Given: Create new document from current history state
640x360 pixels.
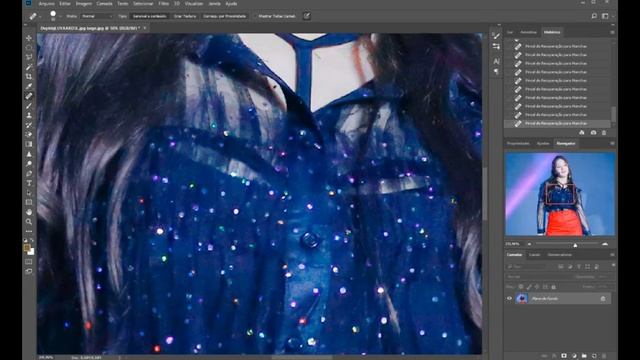Looking at the screenshot, I should (582, 133).
